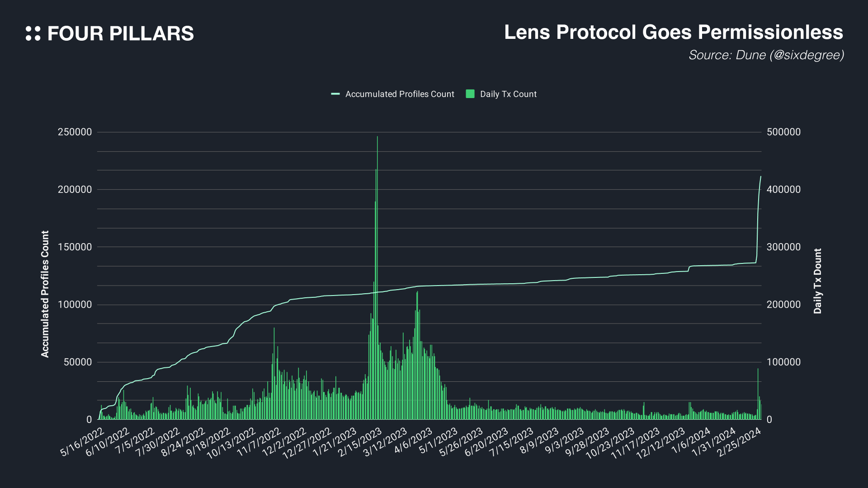The width and height of the screenshot is (868, 488).
Task: Click the 300000 right axis tick label
Action: (x=783, y=247)
